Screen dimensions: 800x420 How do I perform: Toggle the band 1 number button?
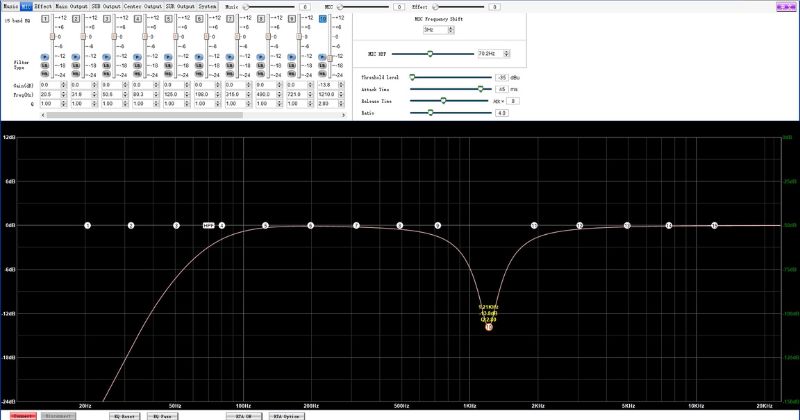[x=46, y=20]
